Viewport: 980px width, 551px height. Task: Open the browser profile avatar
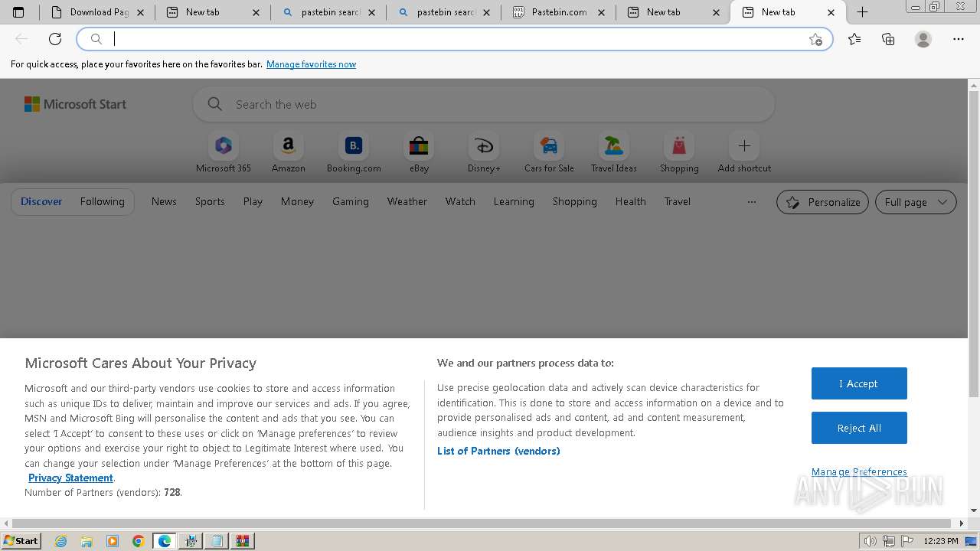point(923,39)
